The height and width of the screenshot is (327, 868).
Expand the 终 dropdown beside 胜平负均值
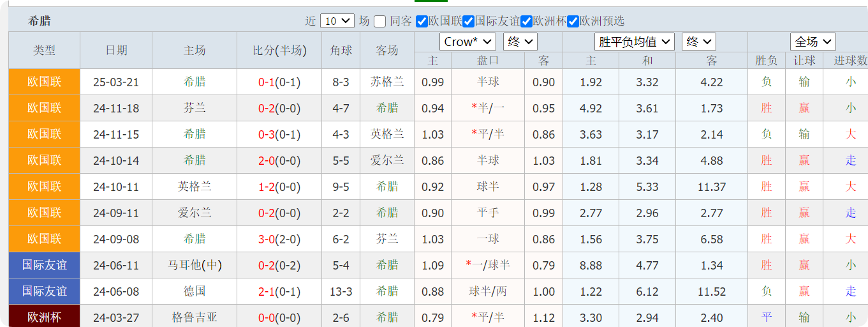click(x=698, y=42)
